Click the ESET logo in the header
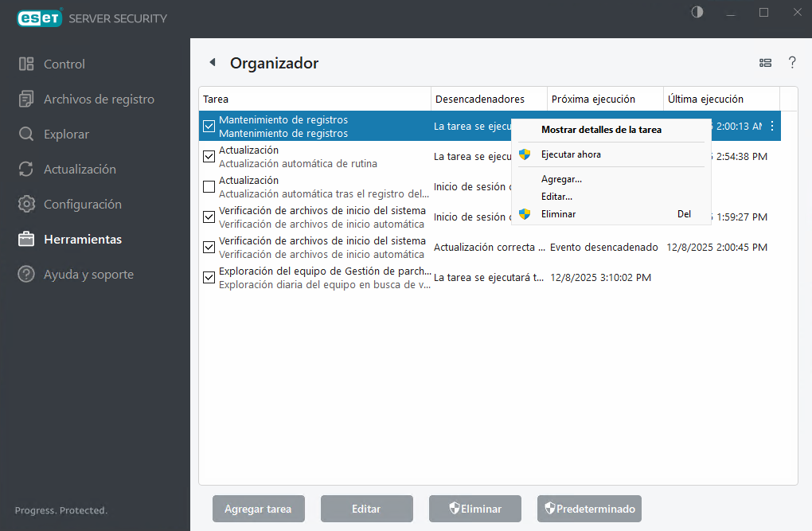Screen dimensions: 812x531 pyautogui.click(x=39, y=18)
